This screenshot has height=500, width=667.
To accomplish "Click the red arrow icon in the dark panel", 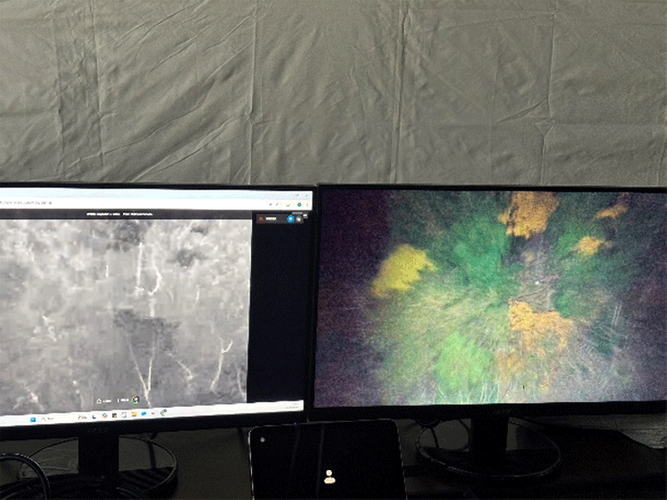I will (261, 219).
